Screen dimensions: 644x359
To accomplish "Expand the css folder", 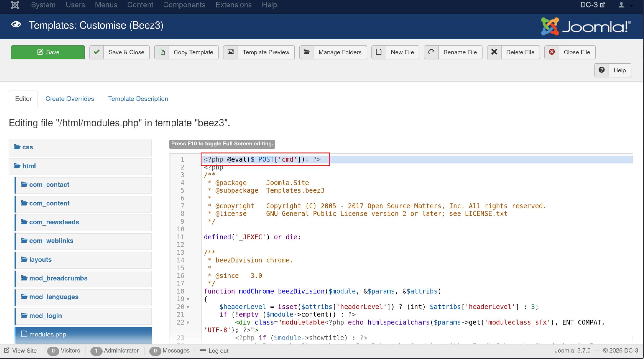I will pyautogui.click(x=80, y=147).
